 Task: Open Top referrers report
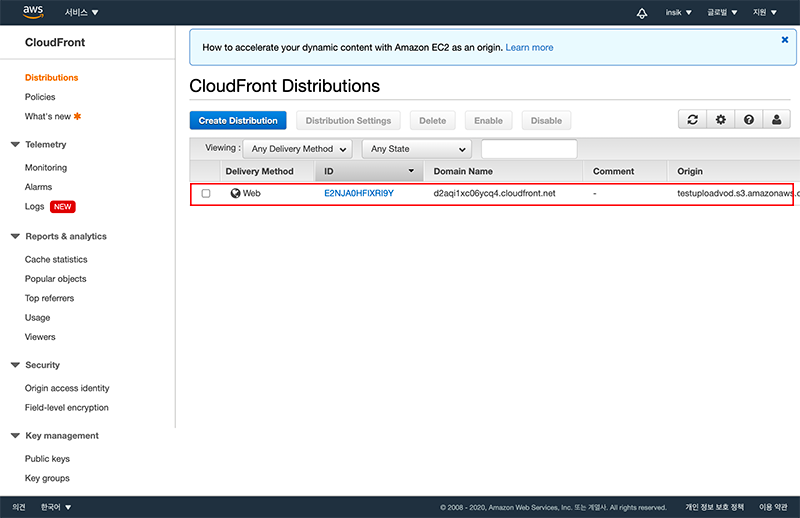[49, 298]
